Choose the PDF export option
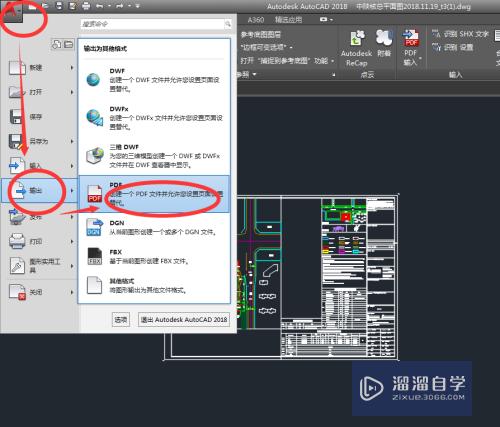The width and height of the screenshot is (500, 427). pos(154,194)
